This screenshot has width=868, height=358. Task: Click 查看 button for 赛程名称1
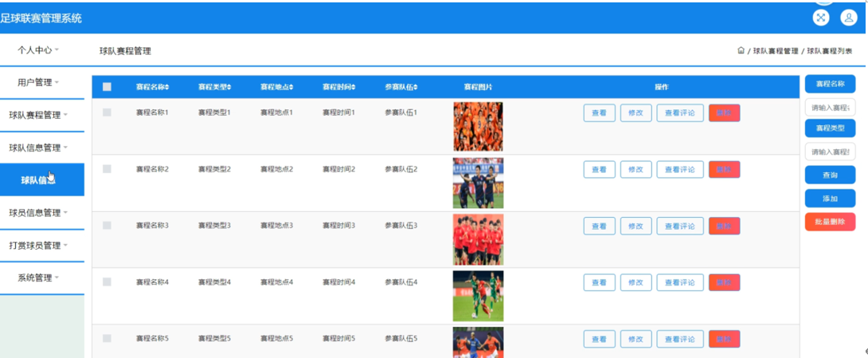tap(599, 113)
